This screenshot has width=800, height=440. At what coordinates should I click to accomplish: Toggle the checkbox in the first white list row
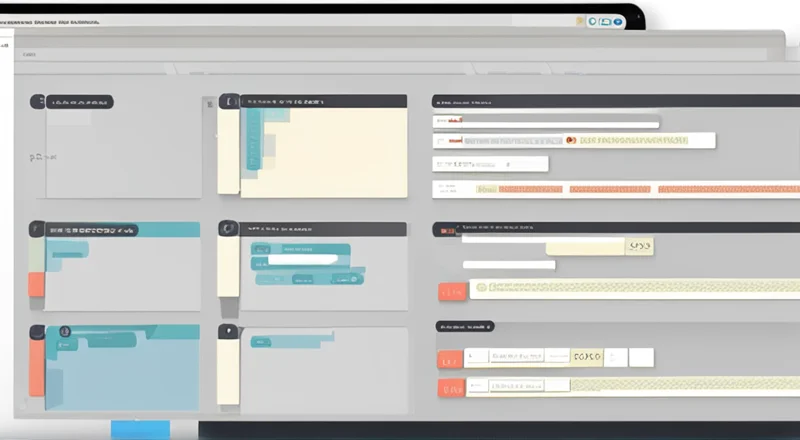(x=438, y=121)
